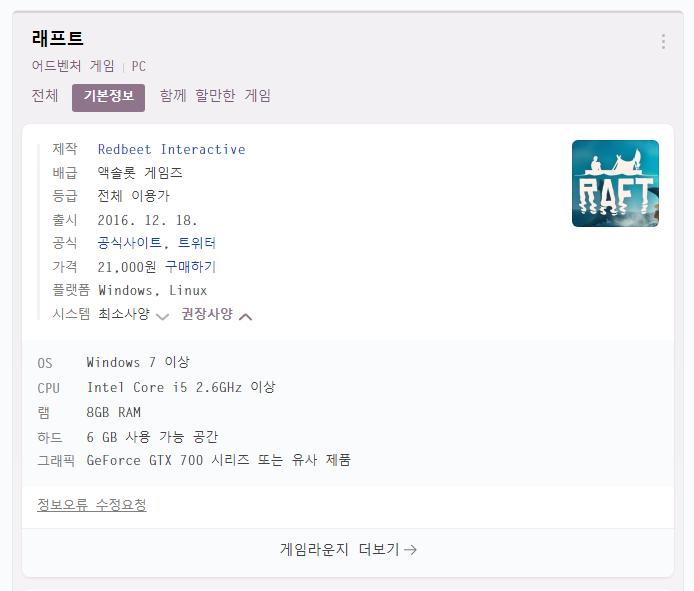
Task: Open the 트위터 link
Action: point(197,243)
